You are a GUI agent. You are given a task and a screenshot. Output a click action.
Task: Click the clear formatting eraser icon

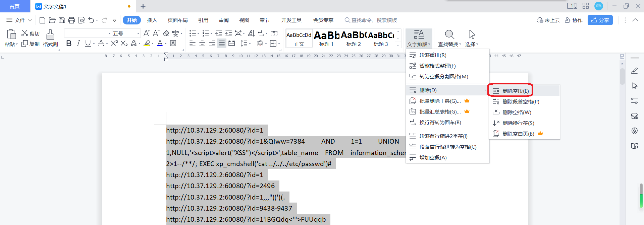click(x=166, y=33)
